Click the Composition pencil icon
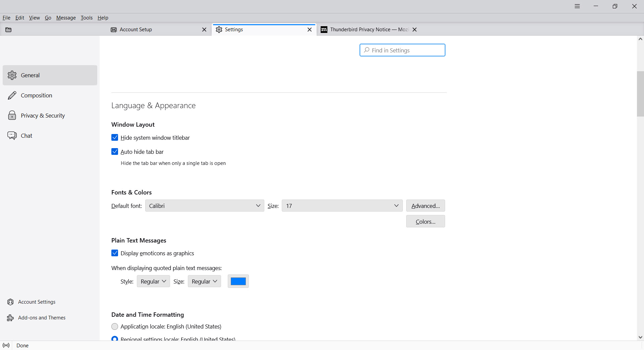This screenshot has width=644, height=350. pos(12,95)
